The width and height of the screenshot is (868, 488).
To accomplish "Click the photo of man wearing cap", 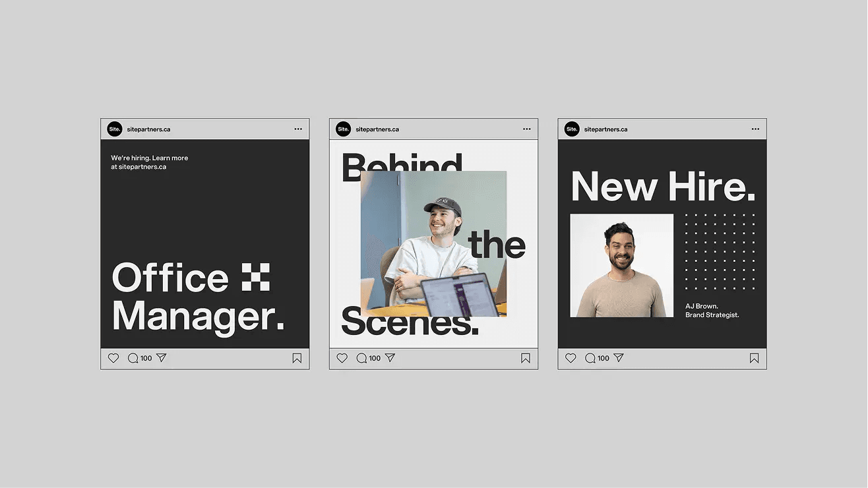I will pos(433,243).
